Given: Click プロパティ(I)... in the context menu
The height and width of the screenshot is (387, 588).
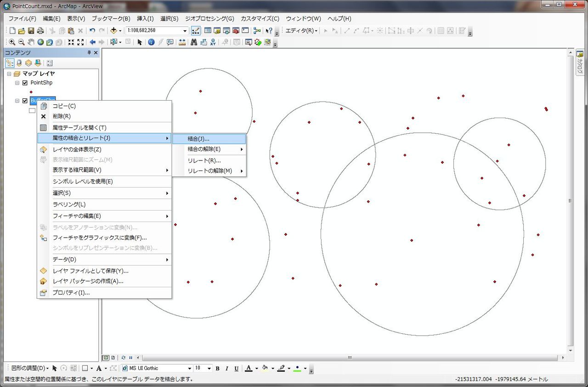Looking at the screenshot, I should [x=104, y=293].
